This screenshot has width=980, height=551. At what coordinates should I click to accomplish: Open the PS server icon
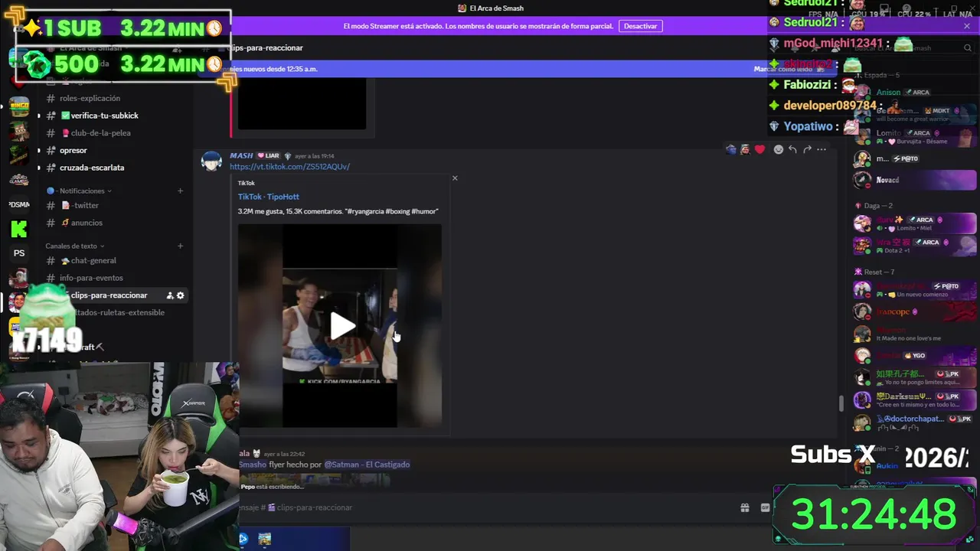pos(19,253)
